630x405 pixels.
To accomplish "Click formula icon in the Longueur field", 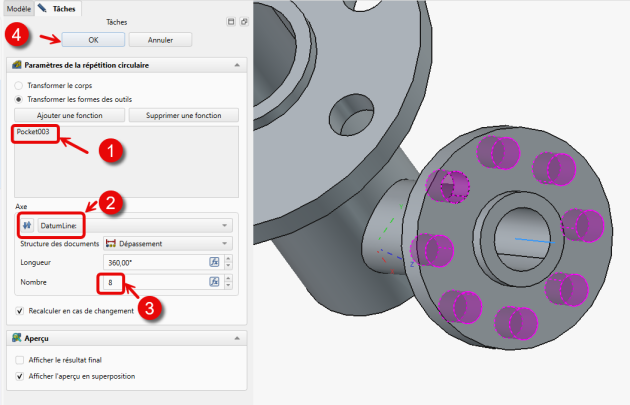I will click(x=214, y=262).
